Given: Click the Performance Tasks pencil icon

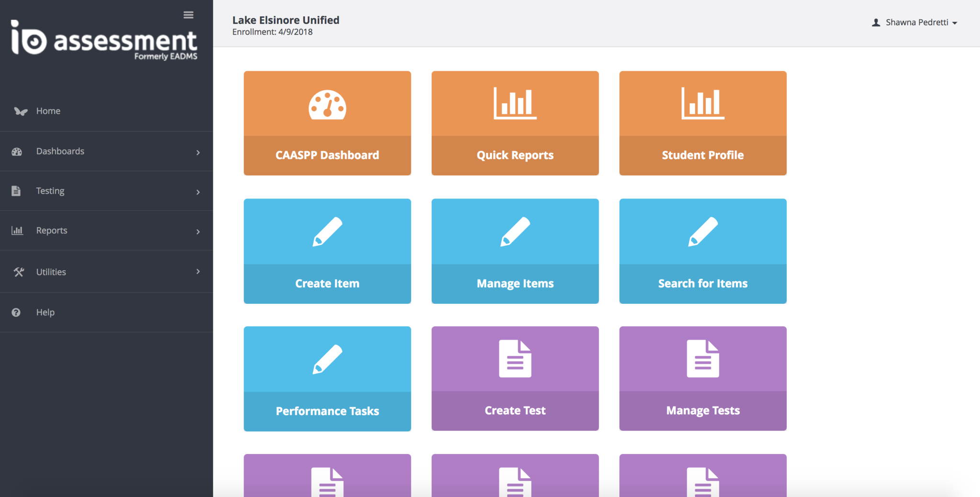Looking at the screenshot, I should coord(327,359).
